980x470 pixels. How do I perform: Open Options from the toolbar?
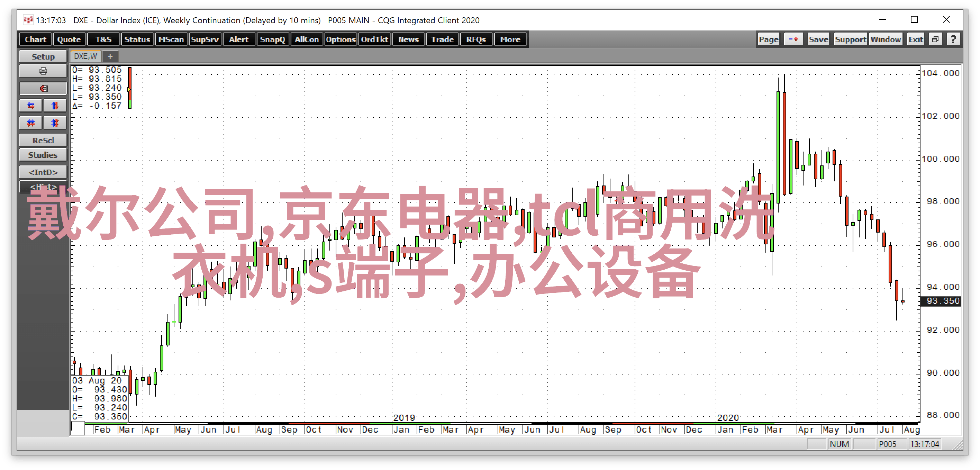(x=340, y=39)
